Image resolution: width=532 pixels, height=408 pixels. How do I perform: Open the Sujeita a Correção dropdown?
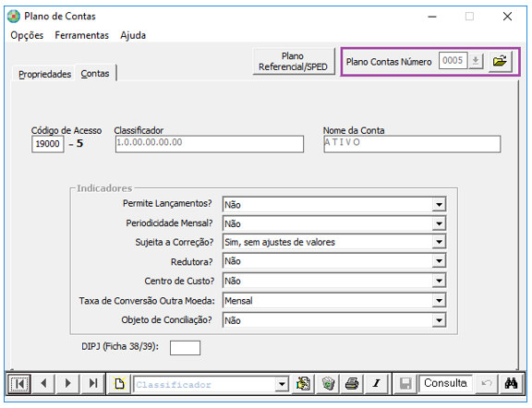[x=439, y=242]
